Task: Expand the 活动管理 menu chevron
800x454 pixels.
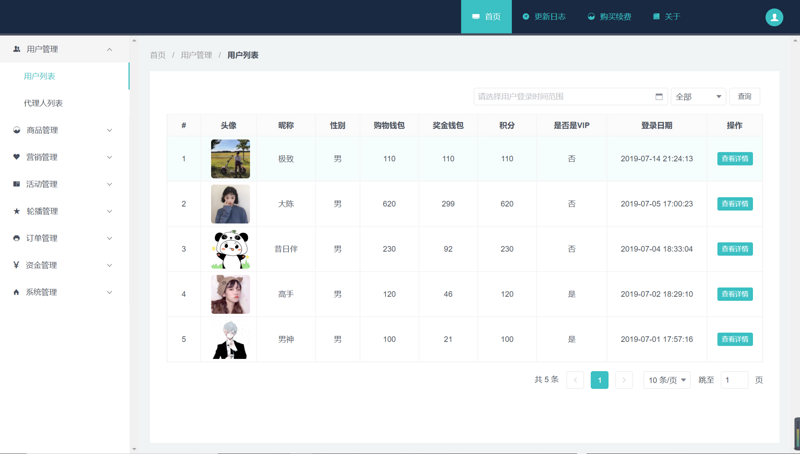Action: click(109, 185)
